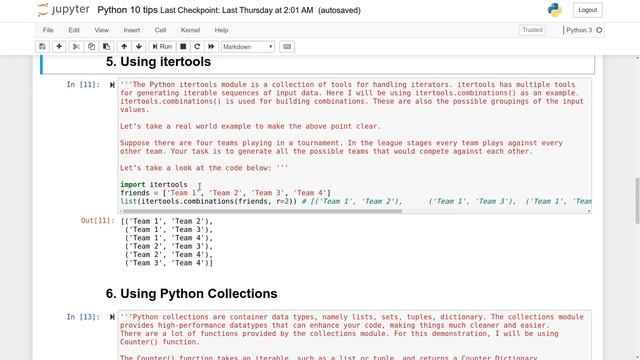Cut selected cells with scissors icon
Image resolution: width=640 pixels, height=360 pixels.
click(x=76, y=47)
